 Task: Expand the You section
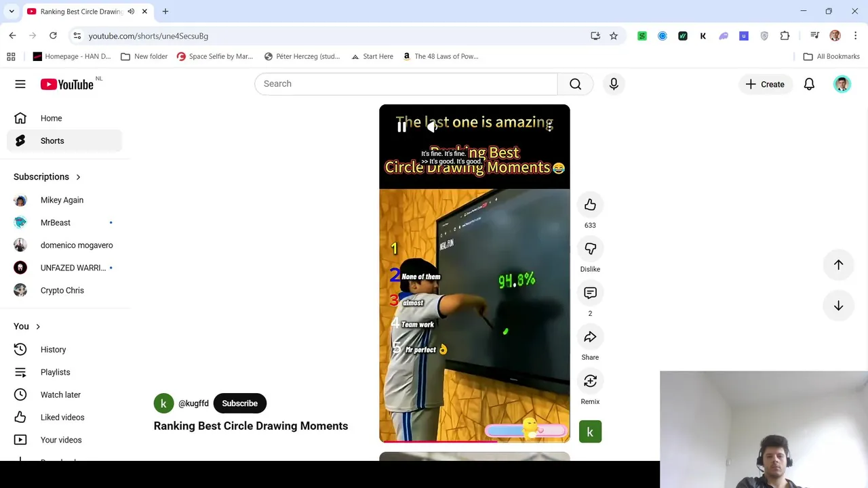27,327
